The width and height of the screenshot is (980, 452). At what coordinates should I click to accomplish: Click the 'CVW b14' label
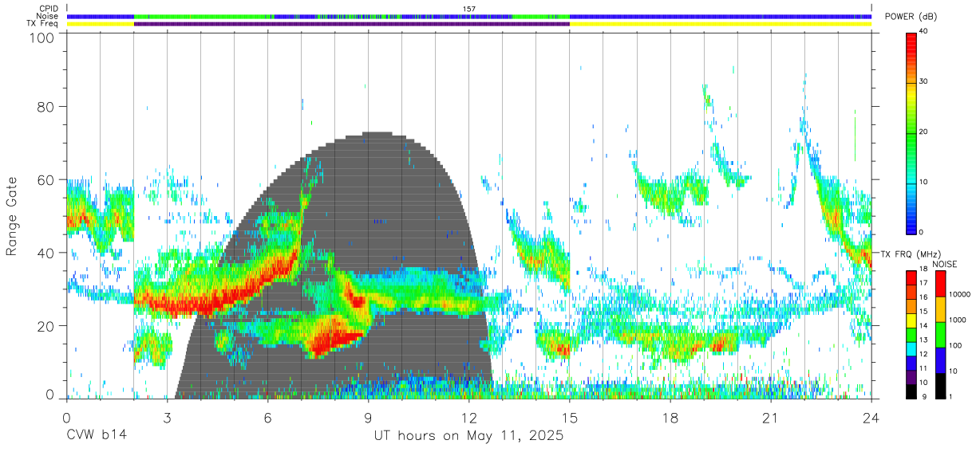97,436
